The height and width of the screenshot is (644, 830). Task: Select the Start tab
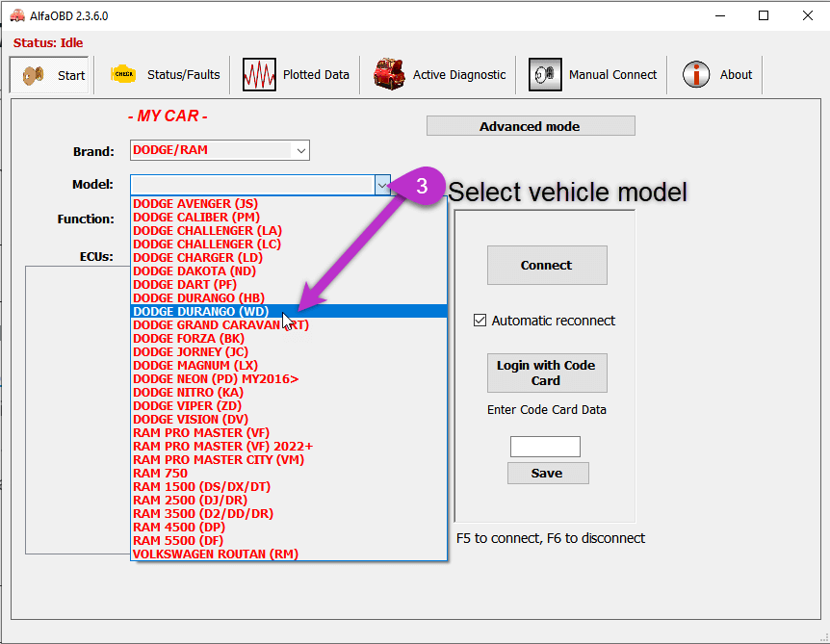pos(49,75)
